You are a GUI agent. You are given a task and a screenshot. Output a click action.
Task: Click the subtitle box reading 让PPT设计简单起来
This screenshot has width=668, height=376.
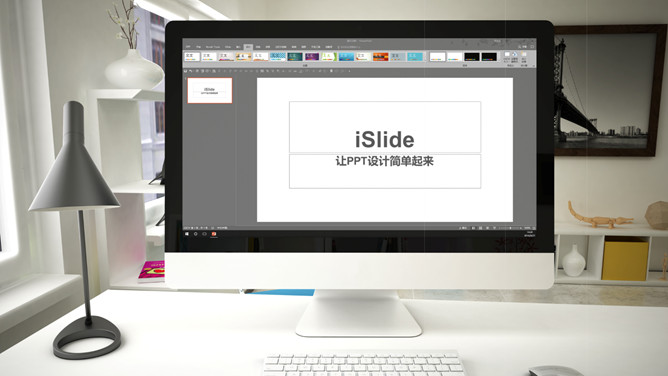click(x=385, y=171)
